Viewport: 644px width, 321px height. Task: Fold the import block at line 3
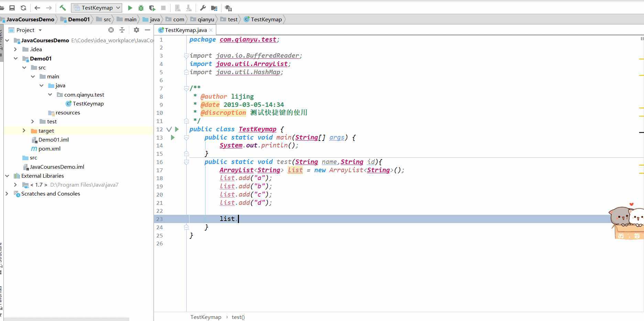(x=186, y=56)
